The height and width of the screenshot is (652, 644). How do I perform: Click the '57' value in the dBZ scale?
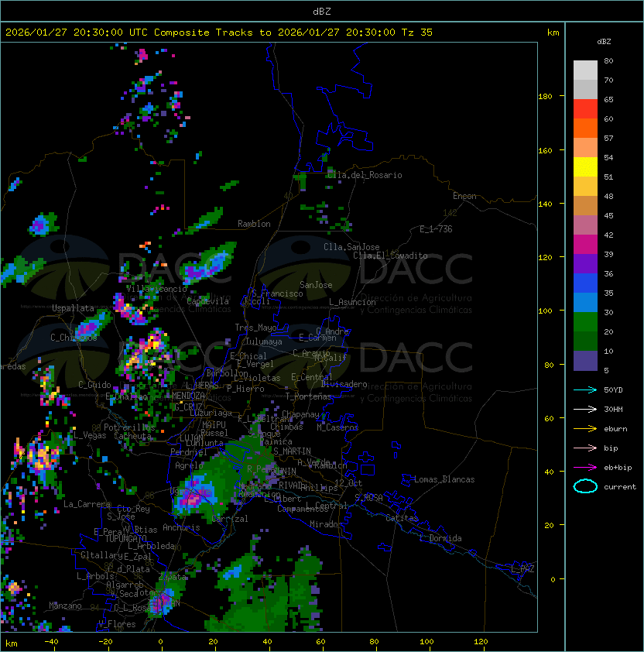608,138
